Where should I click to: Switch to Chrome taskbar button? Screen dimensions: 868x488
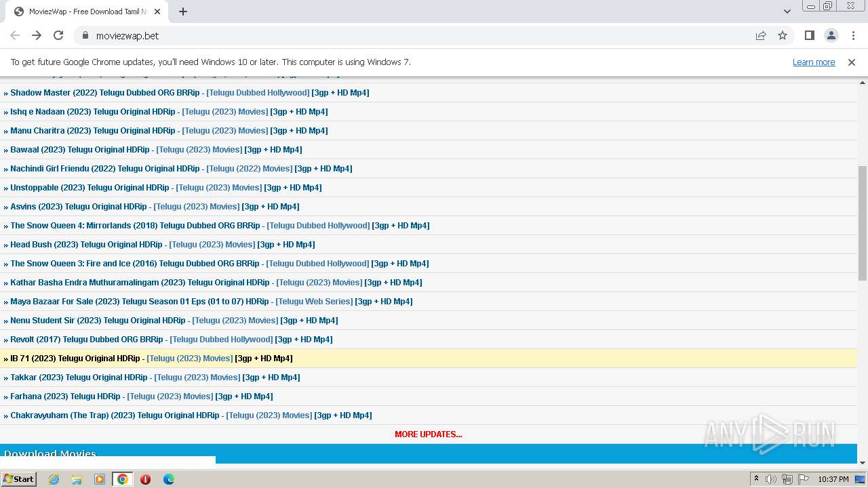click(122, 479)
